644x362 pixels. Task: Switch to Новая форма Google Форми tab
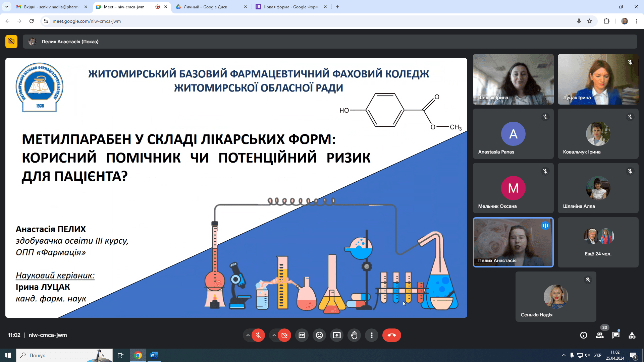pyautogui.click(x=291, y=7)
